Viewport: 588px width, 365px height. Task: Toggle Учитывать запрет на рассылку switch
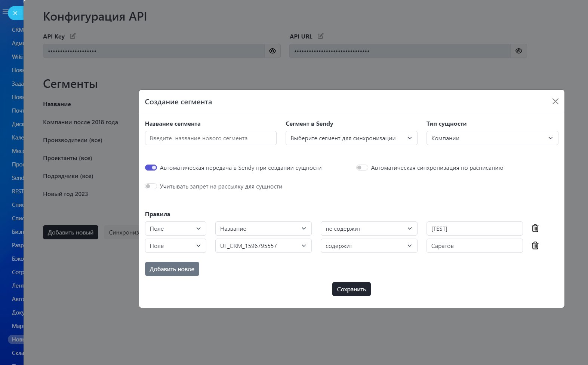(151, 186)
